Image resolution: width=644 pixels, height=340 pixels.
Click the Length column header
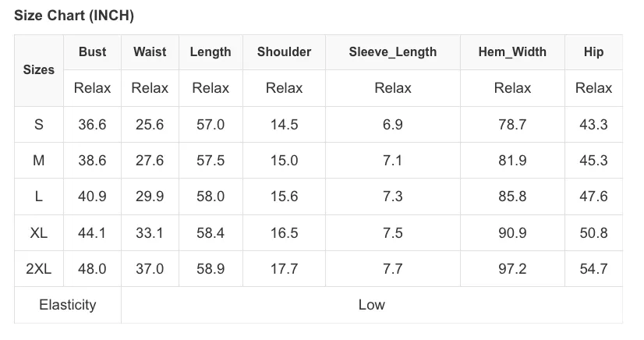click(x=211, y=52)
